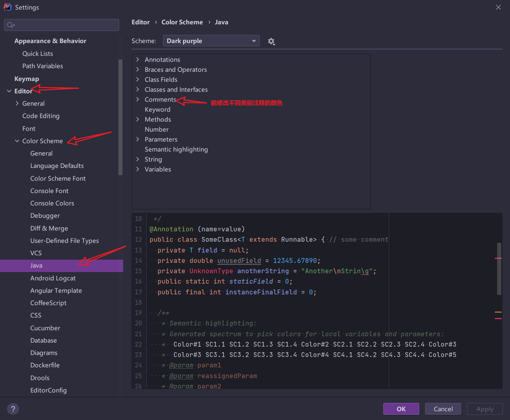Open Path Variables settings

click(43, 66)
